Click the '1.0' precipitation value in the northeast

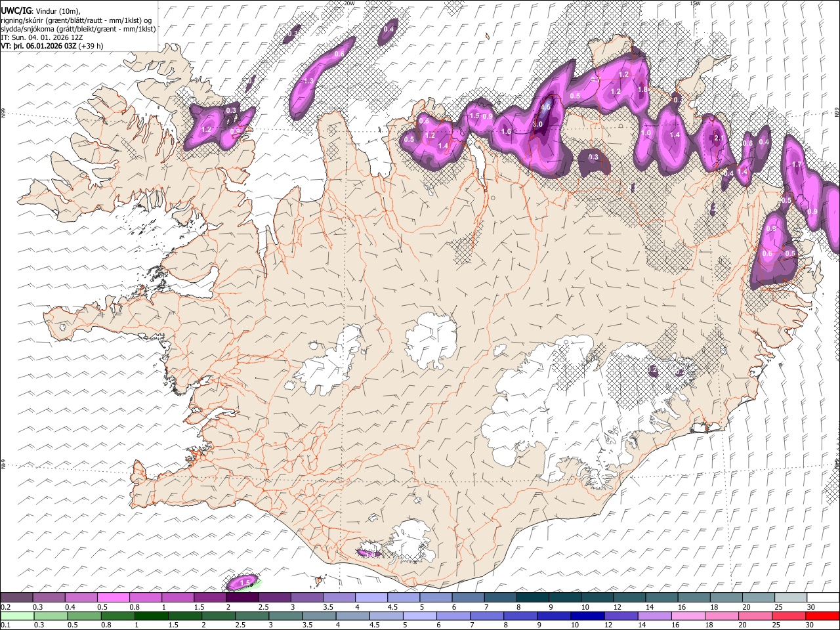point(646,133)
